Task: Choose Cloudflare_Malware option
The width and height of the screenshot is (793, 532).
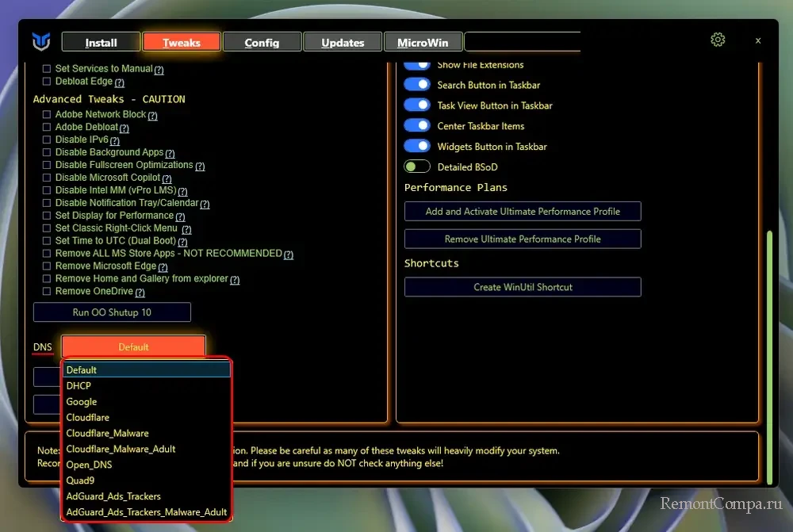Action: point(147,433)
